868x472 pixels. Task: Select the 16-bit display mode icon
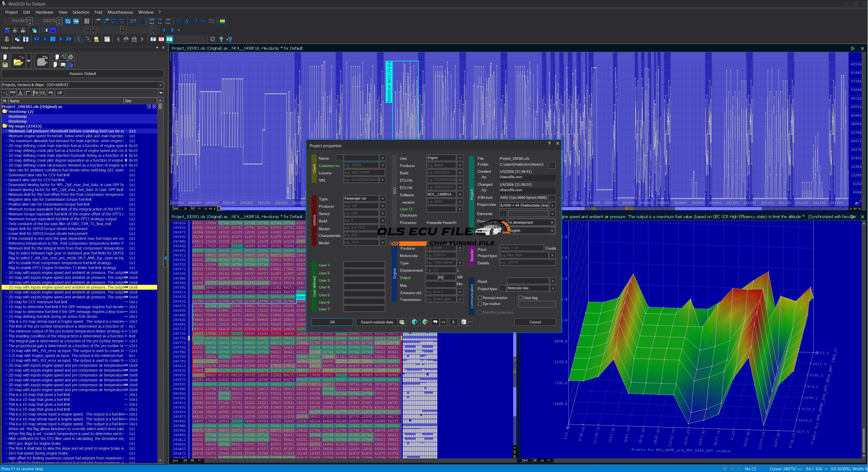[x=106, y=21]
